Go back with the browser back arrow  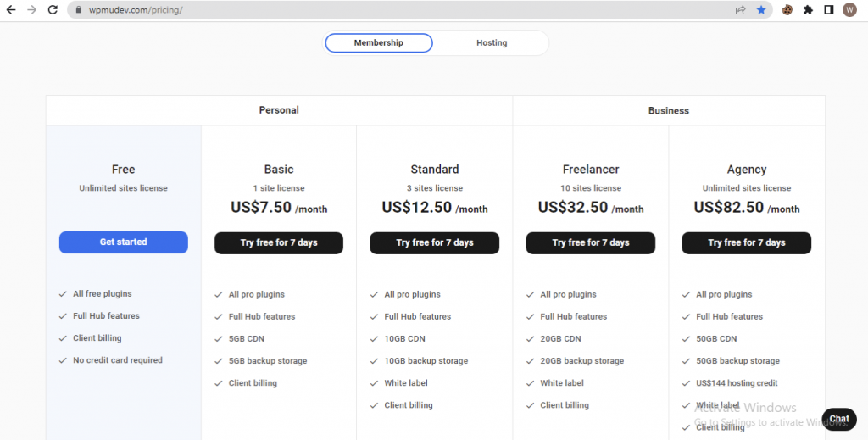tap(11, 10)
